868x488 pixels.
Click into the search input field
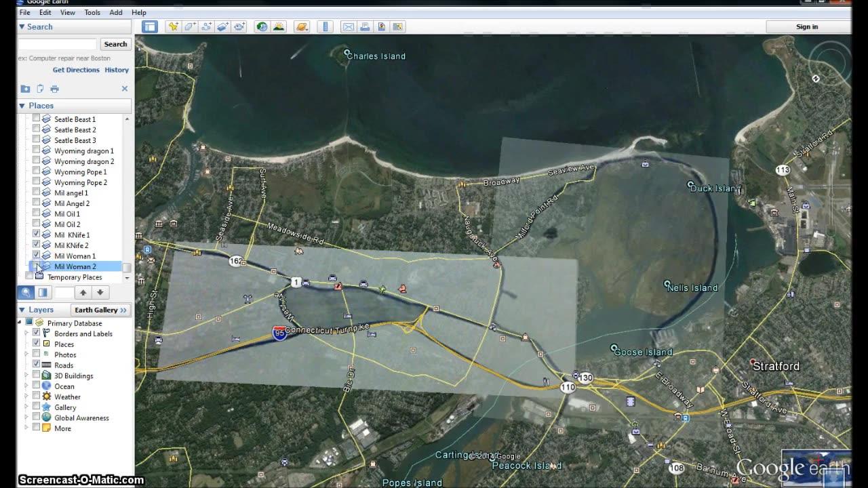(x=58, y=44)
